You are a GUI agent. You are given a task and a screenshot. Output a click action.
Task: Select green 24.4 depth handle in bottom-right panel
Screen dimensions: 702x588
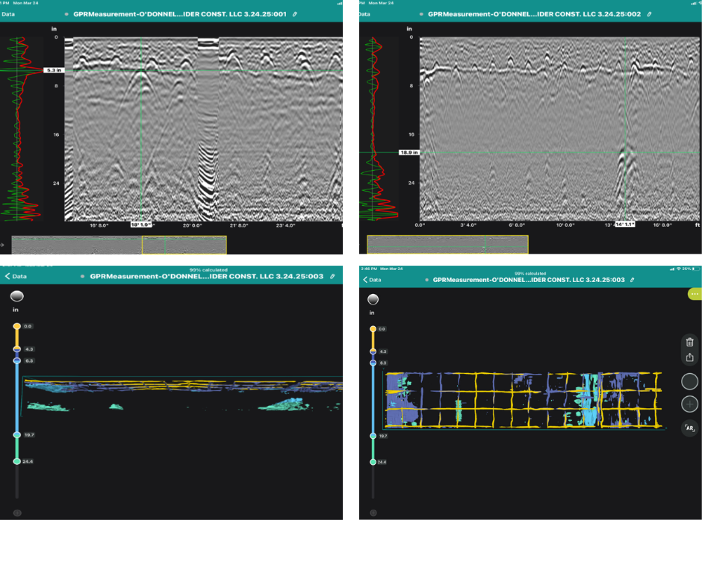[373, 462]
